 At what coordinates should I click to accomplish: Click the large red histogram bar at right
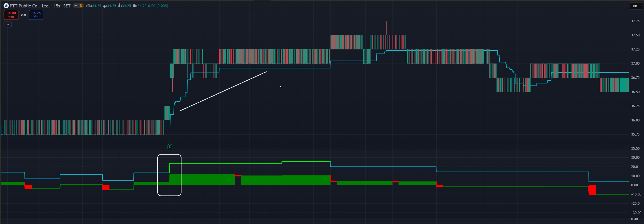(592, 190)
